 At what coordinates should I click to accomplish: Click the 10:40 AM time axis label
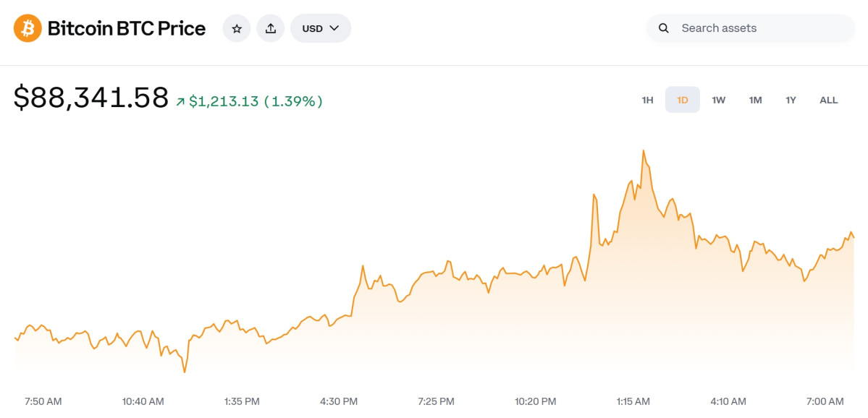143,401
